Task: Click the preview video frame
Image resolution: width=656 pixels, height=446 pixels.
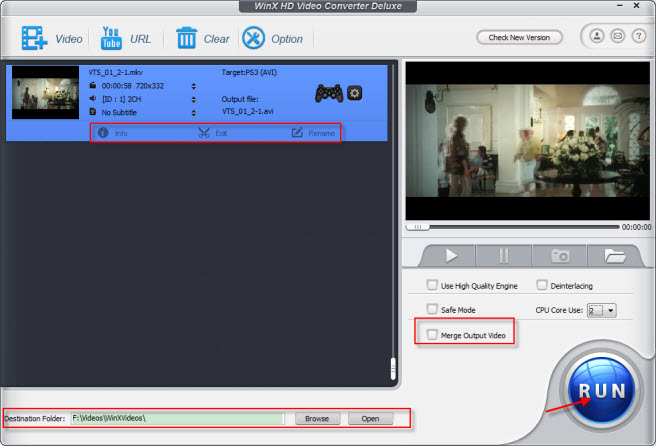Action: (x=528, y=141)
